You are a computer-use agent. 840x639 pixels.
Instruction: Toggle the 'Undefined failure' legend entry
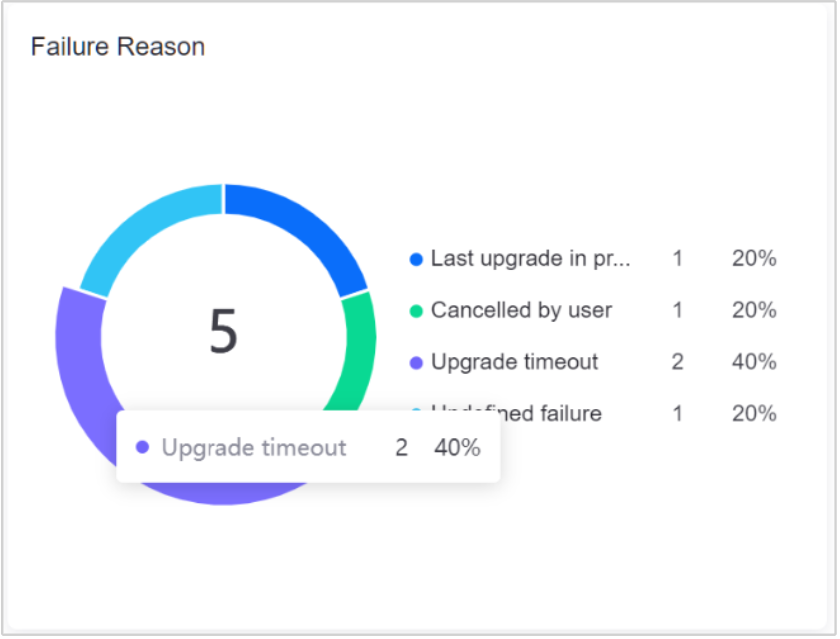[516, 413]
